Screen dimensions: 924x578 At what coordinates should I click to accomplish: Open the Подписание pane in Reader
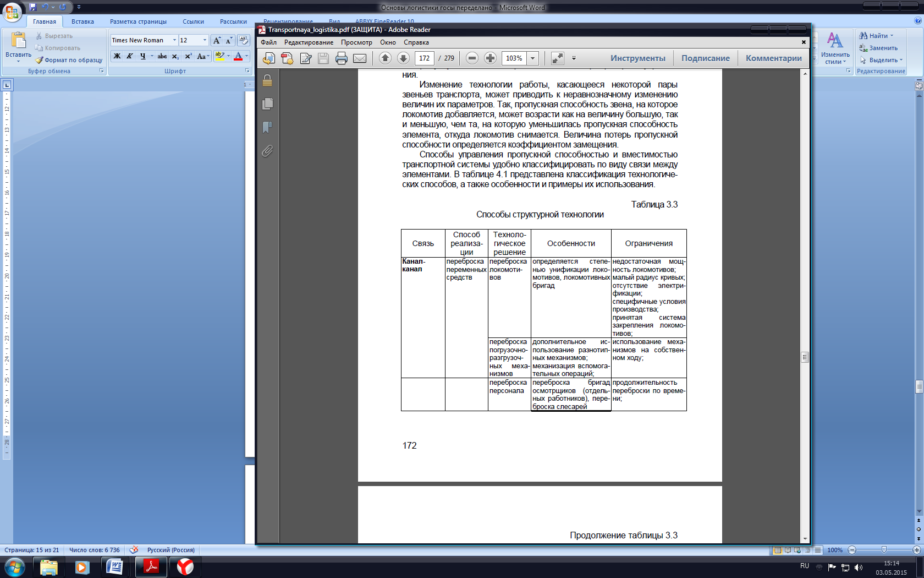coord(706,58)
